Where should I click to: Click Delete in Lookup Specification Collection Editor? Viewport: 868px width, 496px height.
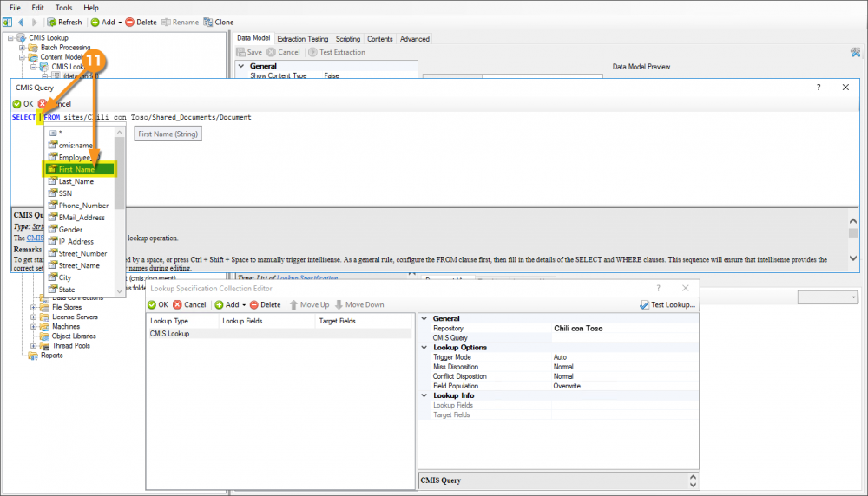click(265, 304)
